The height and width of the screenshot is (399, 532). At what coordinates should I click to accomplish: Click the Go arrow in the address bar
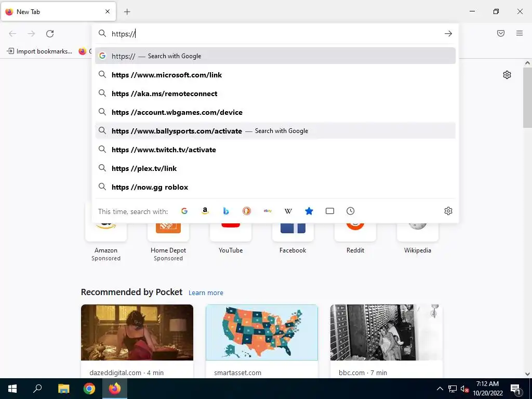tap(448, 34)
